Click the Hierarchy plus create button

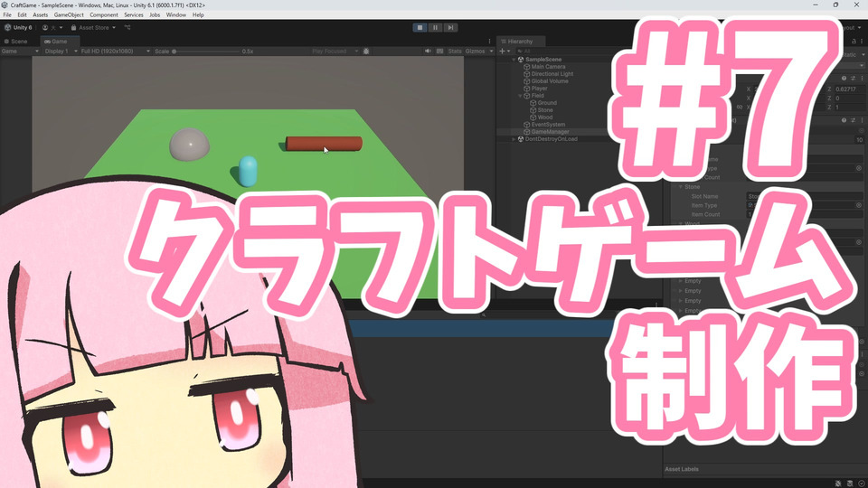tap(502, 51)
